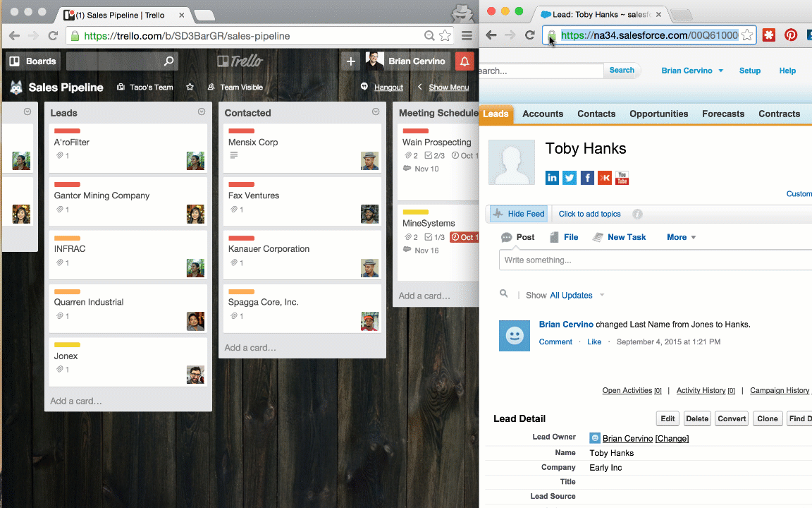The height and width of the screenshot is (508, 812).
Task: Click attachment icon on Fax Ventures card
Action: click(234, 210)
